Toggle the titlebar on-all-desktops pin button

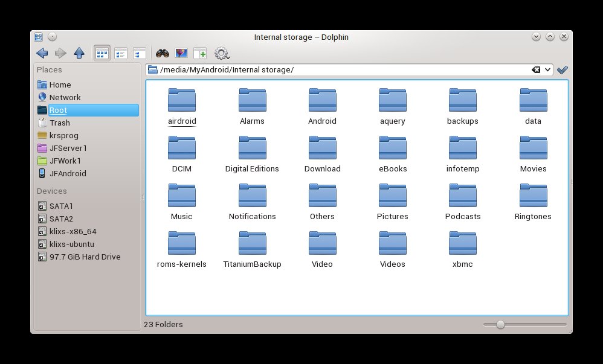click(53, 36)
